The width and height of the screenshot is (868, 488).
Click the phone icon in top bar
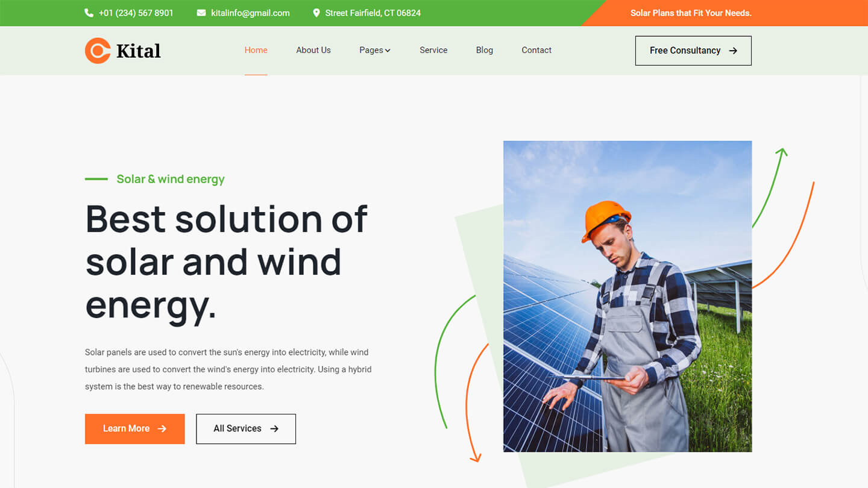[x=89, y=13]
